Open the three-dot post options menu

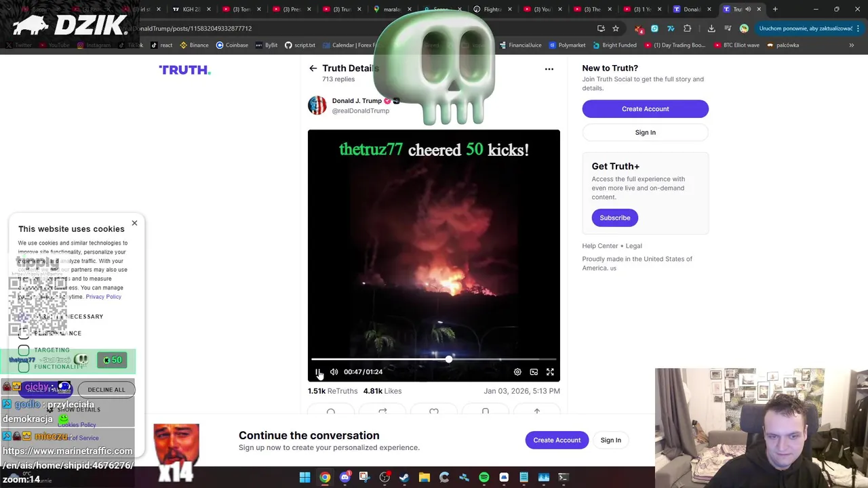pyautogui.click(x=549, y=68)
